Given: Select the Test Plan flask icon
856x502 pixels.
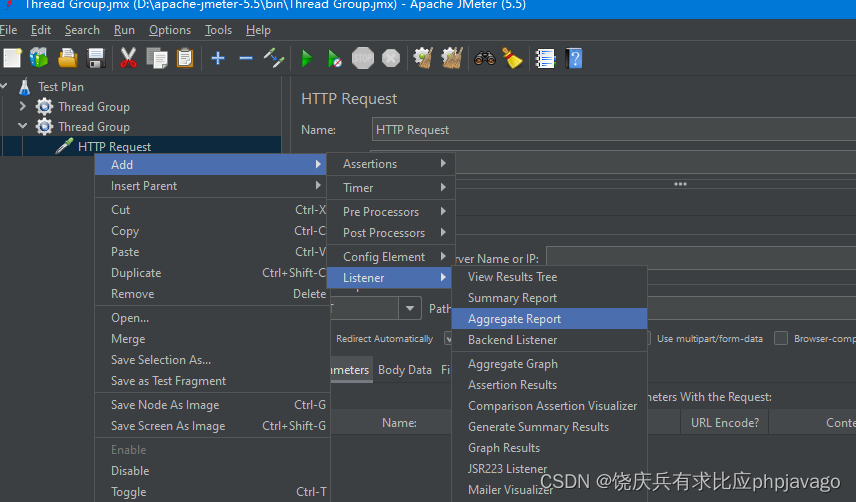Looking at the screenshot, I should click(x=25, y=86).
